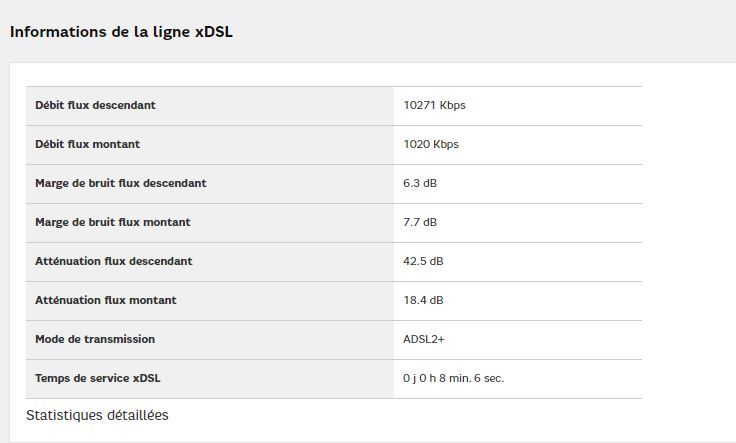Image resolution: width=736 pixels, height=443 pixels.
Task: Select the Mode de transmission label
Action: pyautogui.click(x=95, y=339)
